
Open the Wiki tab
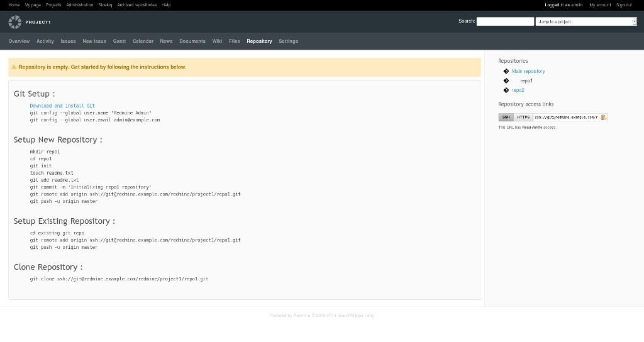pos(217,41)
